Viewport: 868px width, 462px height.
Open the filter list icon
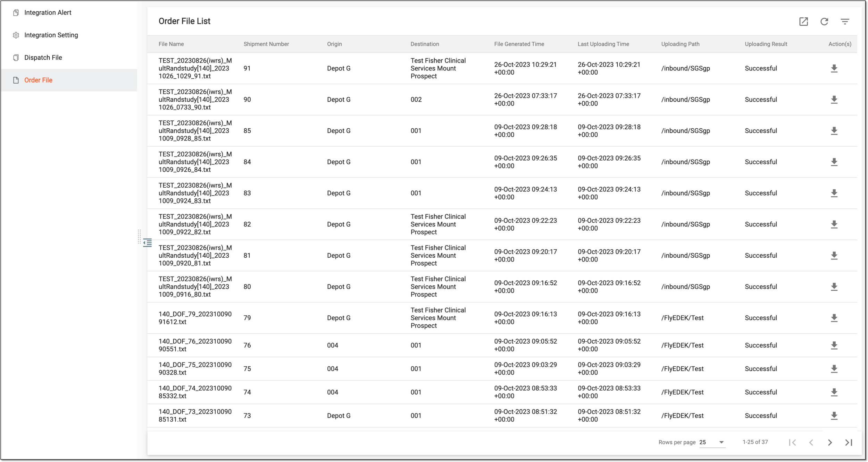(845, 22)
